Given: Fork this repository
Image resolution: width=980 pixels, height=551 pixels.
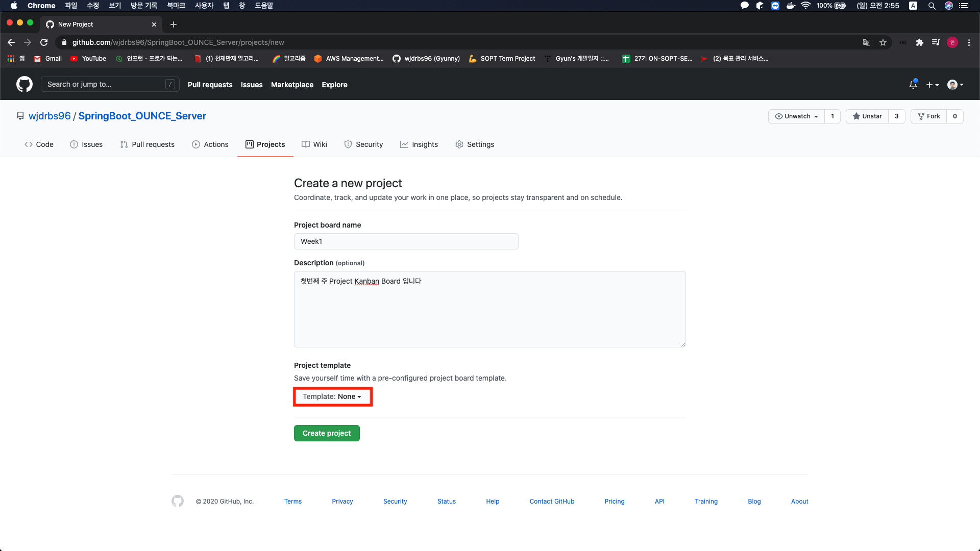Looking at the screenshot, I should (x=929, y=116).
